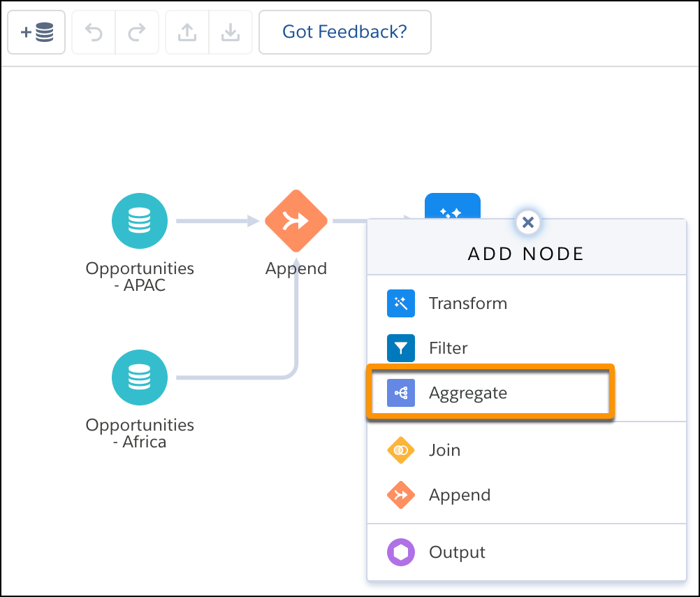The image size is (700, 597).
Task: Click the download icon in toolbar
Action: pyautogui.click(x=231, y=32)
